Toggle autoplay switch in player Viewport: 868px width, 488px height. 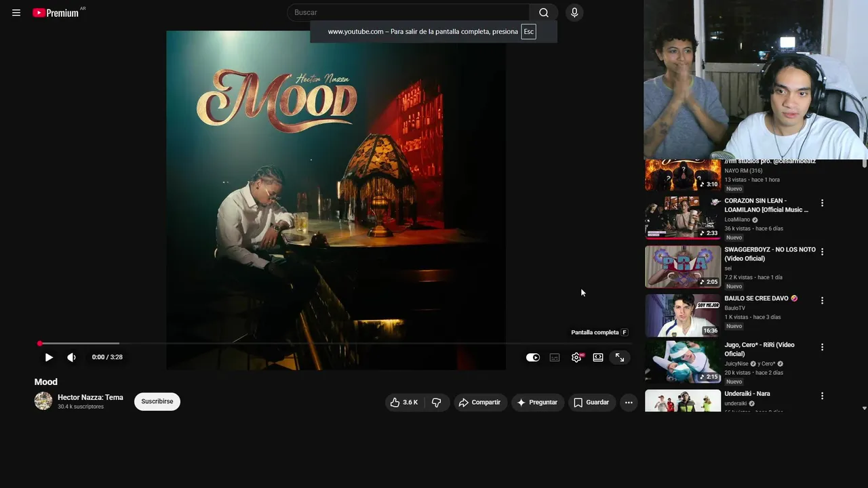point(533,357)
